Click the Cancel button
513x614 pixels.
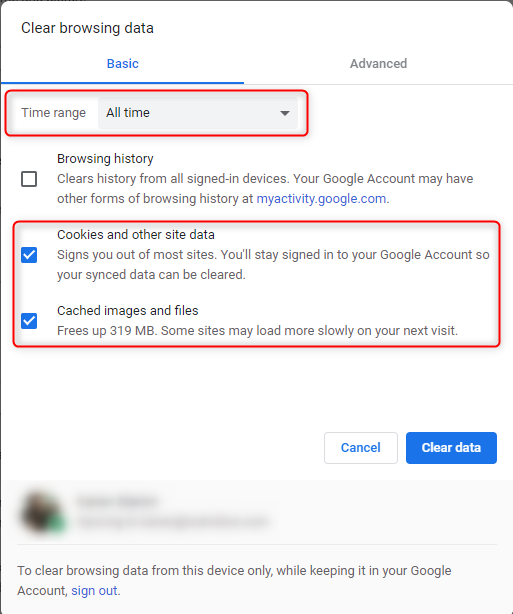pyautogui.click(x=361, y=448)
